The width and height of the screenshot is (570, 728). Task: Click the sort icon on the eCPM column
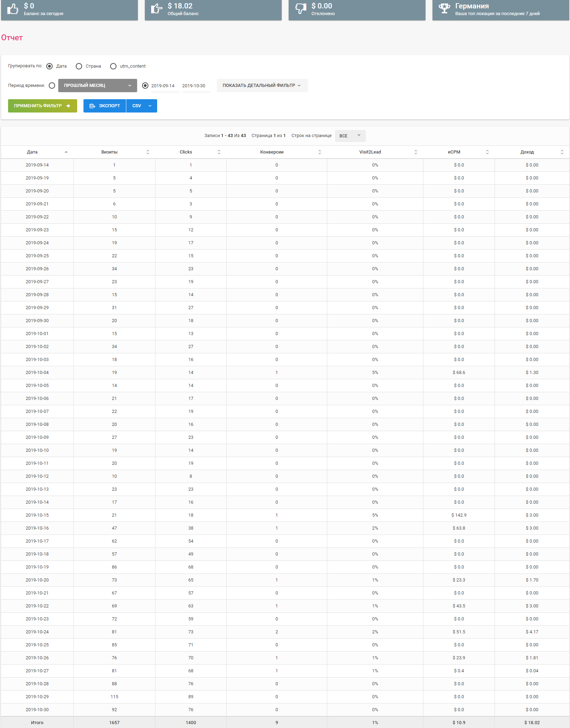tap(487, 152)
